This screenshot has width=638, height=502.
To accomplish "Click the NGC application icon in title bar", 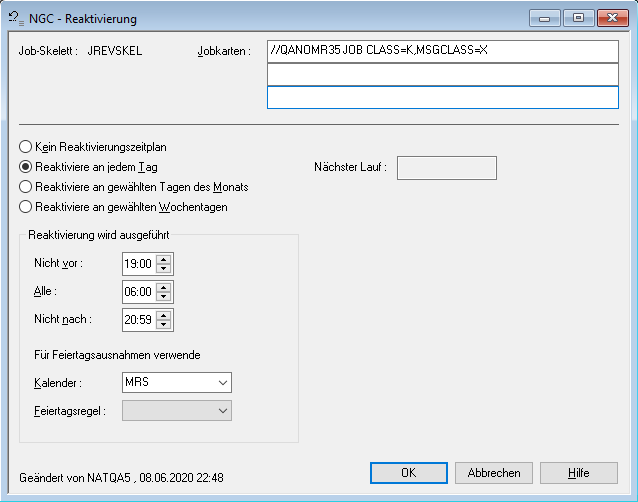I will click(15, 18).
